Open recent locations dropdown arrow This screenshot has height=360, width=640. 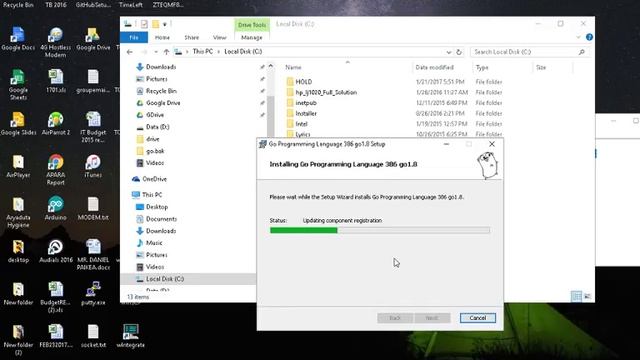[x=156, y=52]
